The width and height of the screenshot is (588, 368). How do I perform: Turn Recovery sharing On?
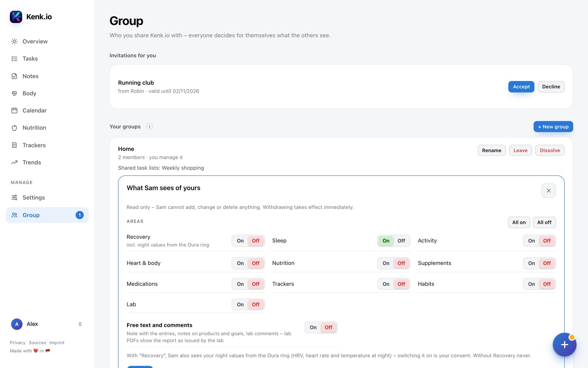click(240, 241)
